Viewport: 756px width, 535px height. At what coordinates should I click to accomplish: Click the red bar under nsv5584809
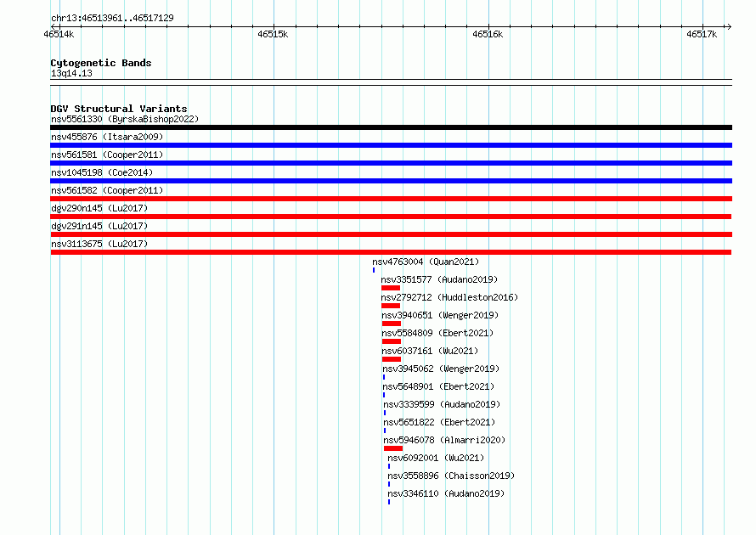click(392, 341)
